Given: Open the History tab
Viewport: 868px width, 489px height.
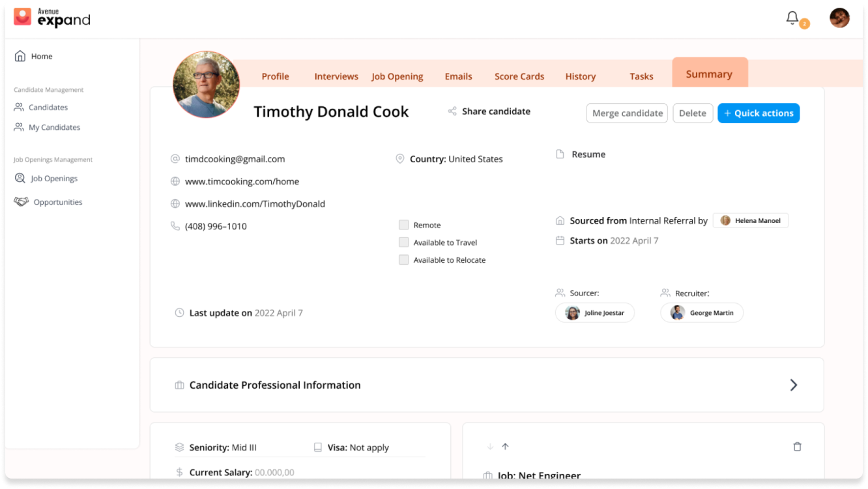Looking at the screenshot, I should coord(581,76).
